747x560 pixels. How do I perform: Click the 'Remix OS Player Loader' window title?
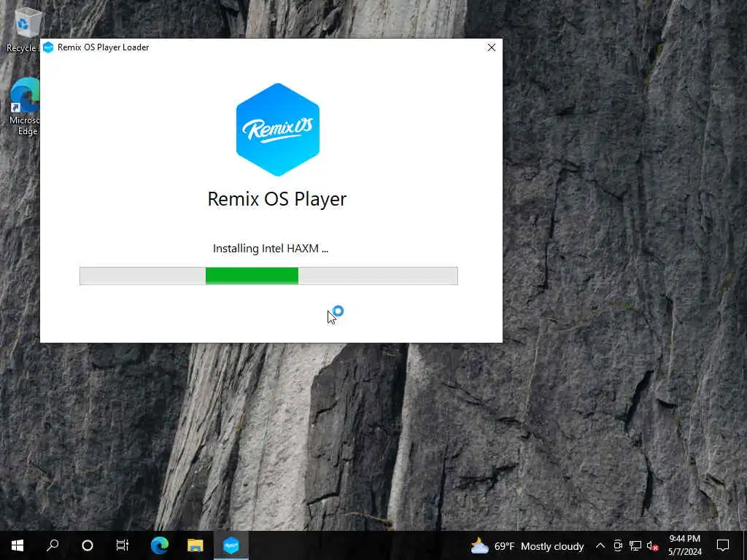click(103, 47)
